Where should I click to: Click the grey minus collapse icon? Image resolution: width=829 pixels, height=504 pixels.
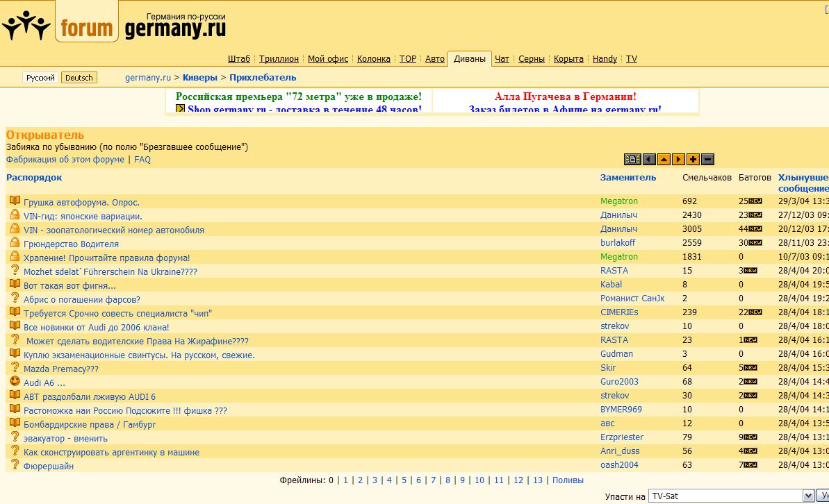click(707, 160)
